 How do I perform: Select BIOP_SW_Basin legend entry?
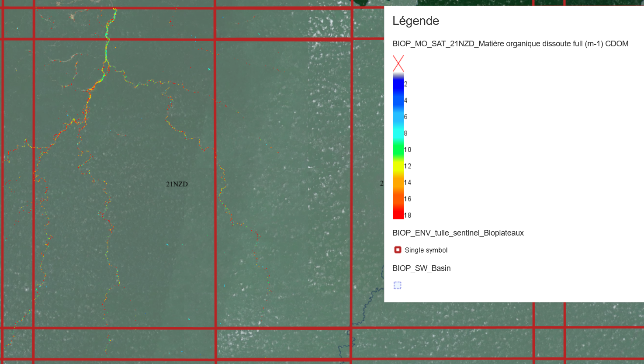[x=421, y=268]
